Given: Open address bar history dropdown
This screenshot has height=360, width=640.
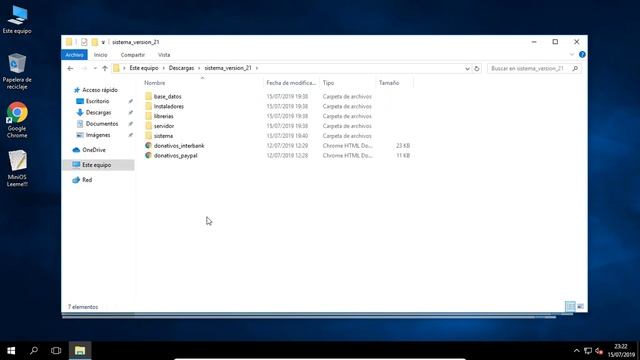Looking at the screenshot, I should point(467,69).
